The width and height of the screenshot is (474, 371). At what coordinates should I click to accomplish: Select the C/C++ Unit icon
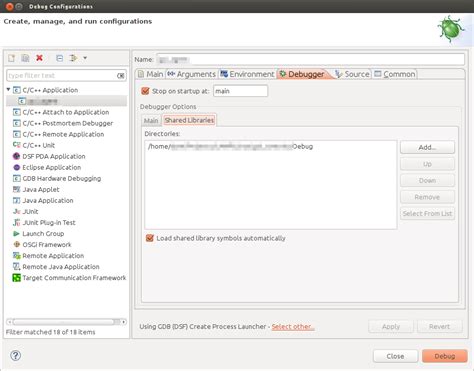tap(17, 145)
